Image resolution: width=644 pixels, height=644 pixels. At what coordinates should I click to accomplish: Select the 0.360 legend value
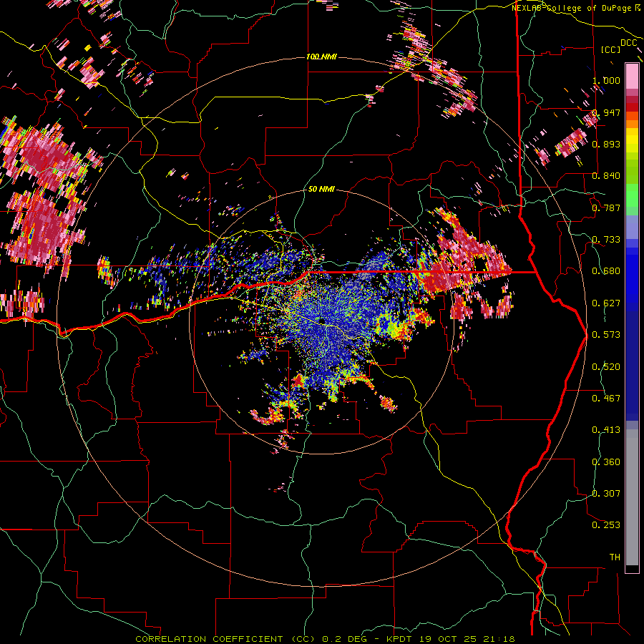click(606, 462)
